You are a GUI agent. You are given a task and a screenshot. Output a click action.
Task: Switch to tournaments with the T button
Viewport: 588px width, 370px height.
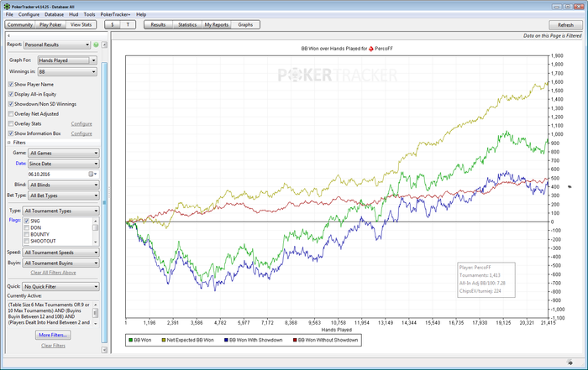(128, 24)
